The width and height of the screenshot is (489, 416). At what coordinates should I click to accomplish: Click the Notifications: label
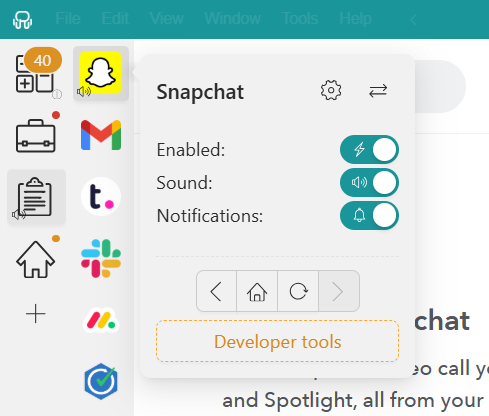tap(210, 216)
